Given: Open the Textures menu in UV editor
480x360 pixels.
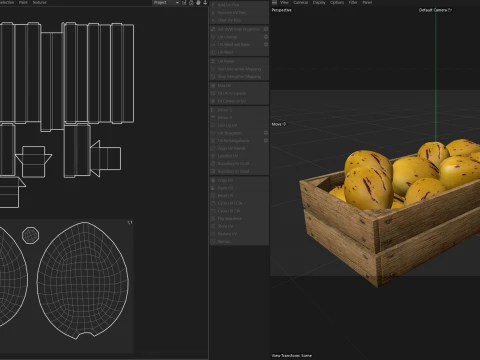Looking at the screenshot, I should [x=40, y=2].
